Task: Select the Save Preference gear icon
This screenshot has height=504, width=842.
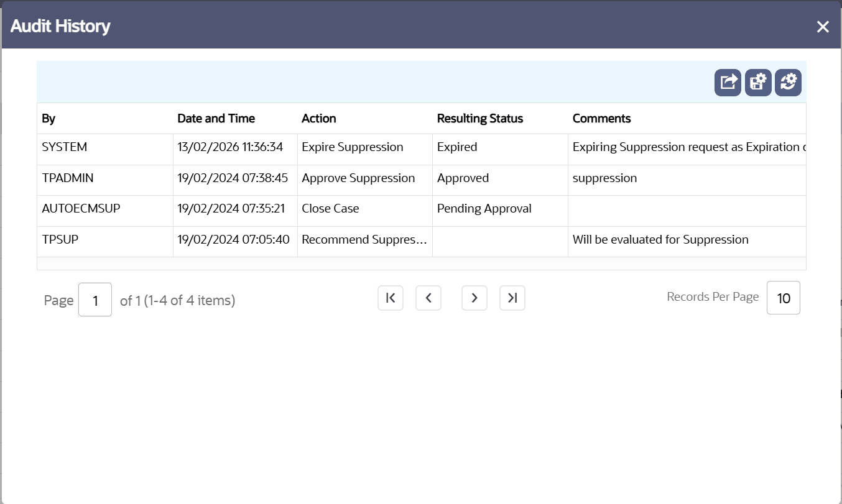Action: point(757,81)
